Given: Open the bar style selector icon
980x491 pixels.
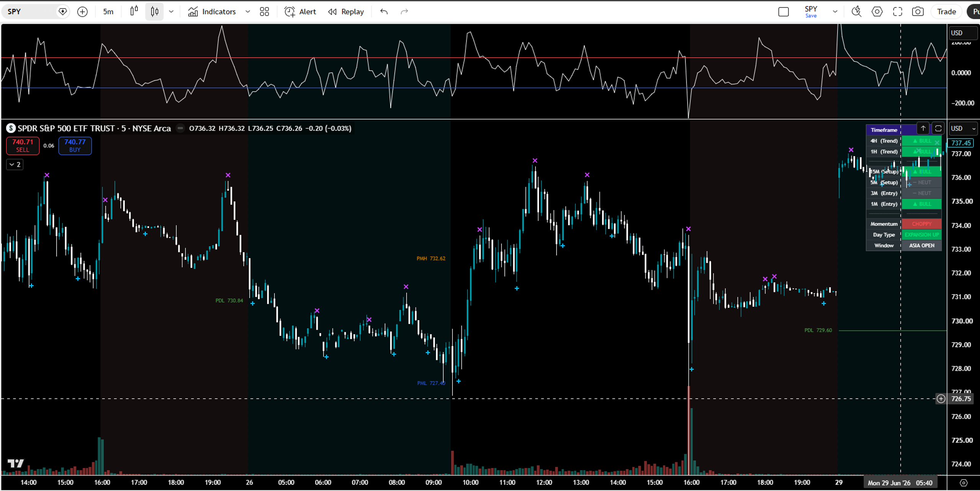Looking at the screenshot, I should coord(134,11).
